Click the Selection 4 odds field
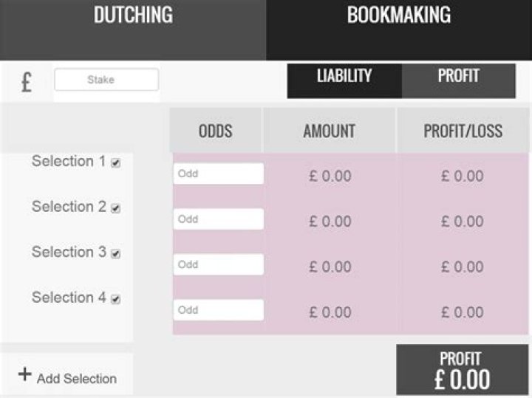The width and height of the screenshot is (532, 398). (218, 310)
